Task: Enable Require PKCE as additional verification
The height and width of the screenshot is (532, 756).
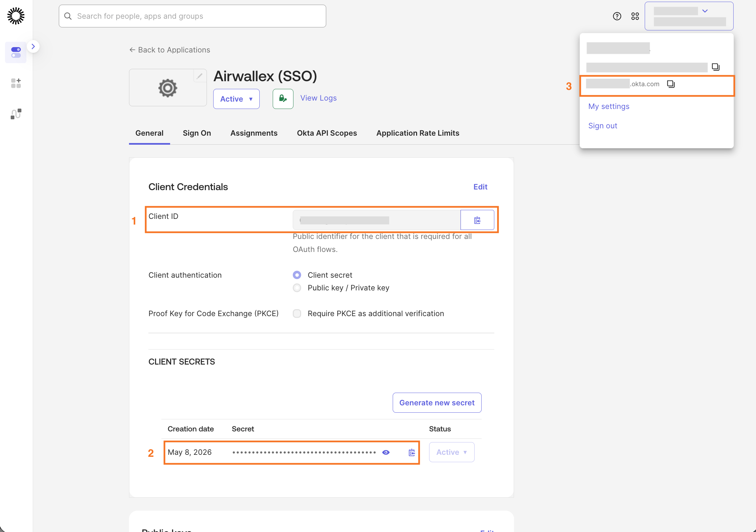Action: (x=297, y=313)
